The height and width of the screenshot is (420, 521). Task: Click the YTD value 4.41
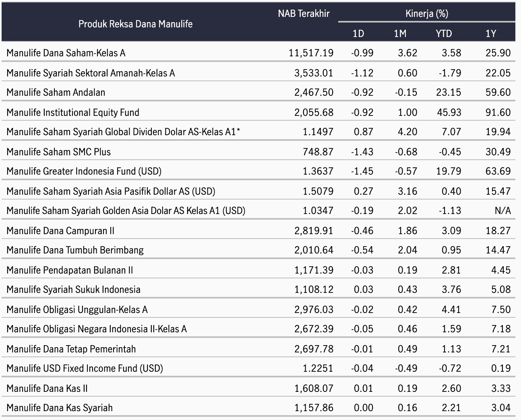[451, 309]
